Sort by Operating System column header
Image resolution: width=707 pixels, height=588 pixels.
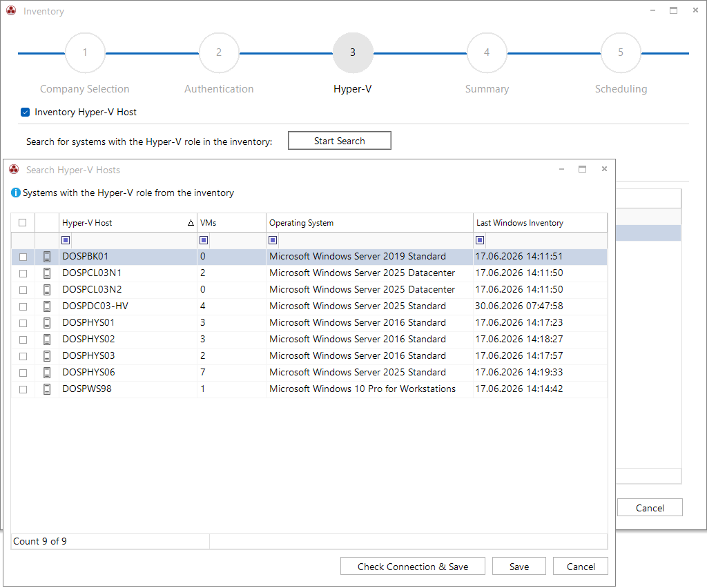point(369,223)
